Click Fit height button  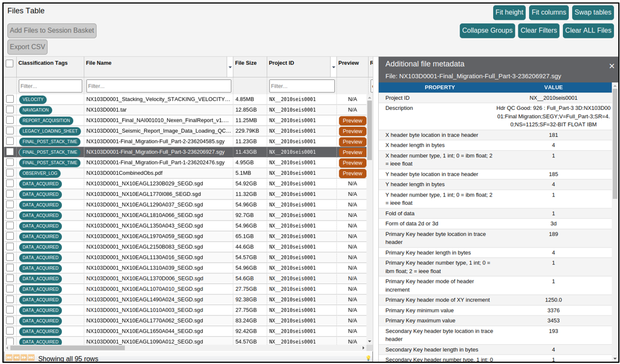509,12
